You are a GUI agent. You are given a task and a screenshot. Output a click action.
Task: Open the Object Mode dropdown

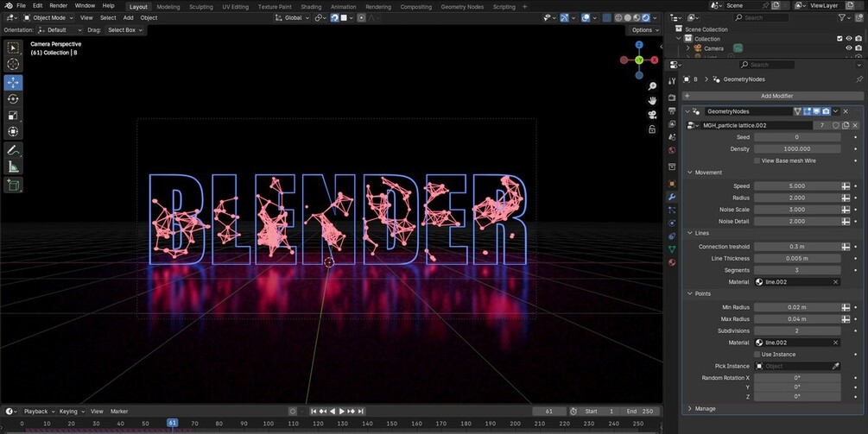pyautogui.click(x=49, y=18)
